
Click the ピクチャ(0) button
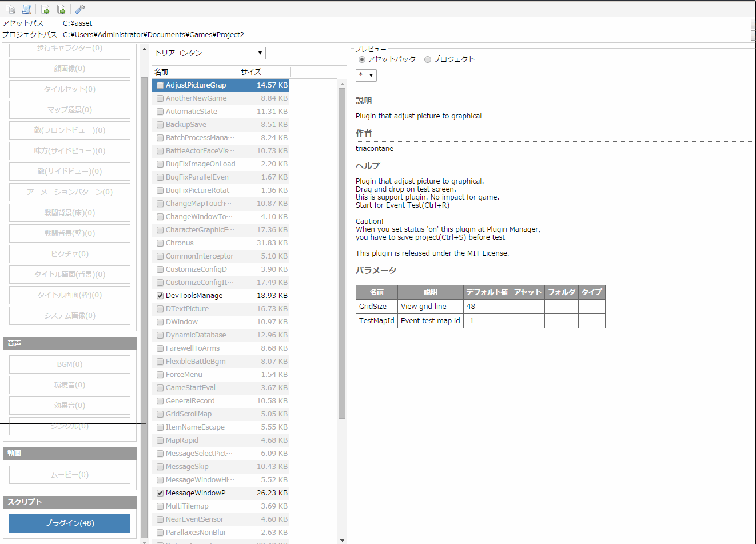tap(70, 254)
